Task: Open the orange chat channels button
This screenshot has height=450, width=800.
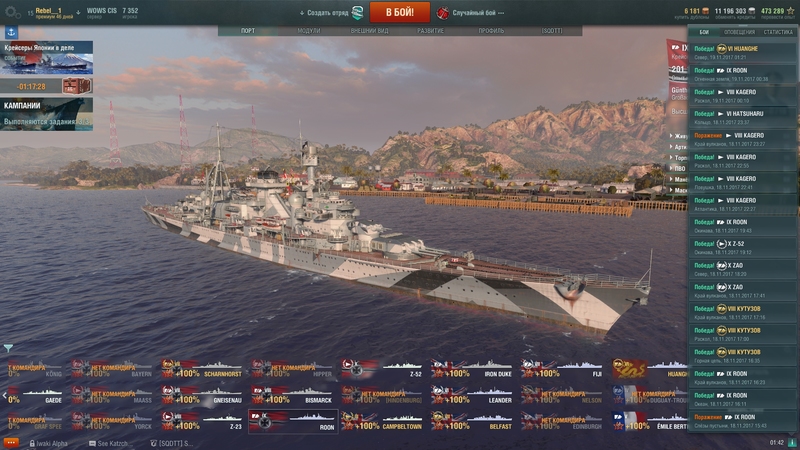Action: click(x=11, y=443)
